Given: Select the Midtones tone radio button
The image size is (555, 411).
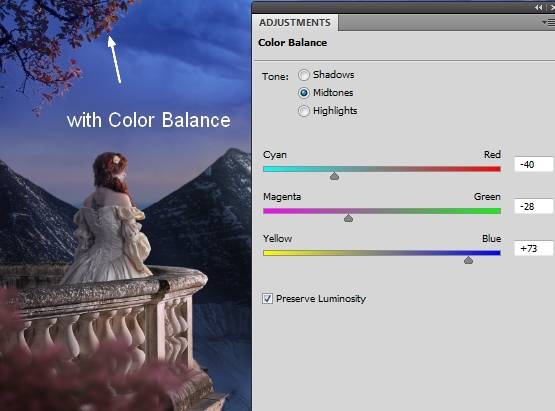Looking at the screenshot, I should [304, 93].
